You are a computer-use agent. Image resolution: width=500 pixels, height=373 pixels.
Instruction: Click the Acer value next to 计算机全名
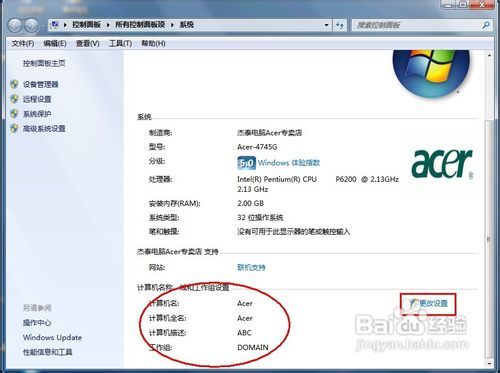(x=245, y=318)
